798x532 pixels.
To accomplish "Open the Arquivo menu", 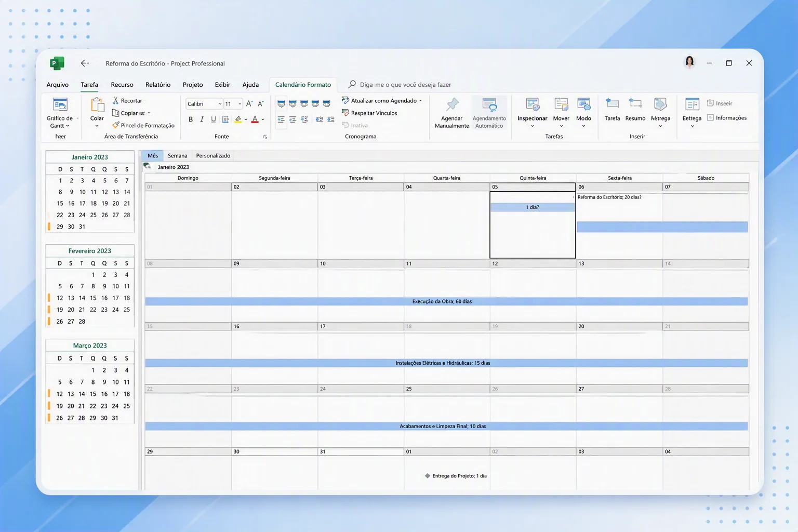I will tap(58, 85).
